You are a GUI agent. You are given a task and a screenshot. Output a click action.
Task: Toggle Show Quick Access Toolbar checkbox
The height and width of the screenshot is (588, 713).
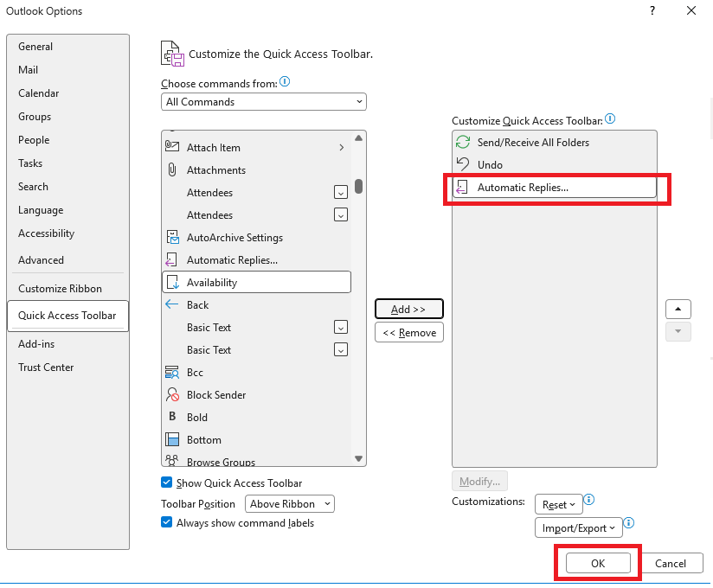click(x=166, y=483)
